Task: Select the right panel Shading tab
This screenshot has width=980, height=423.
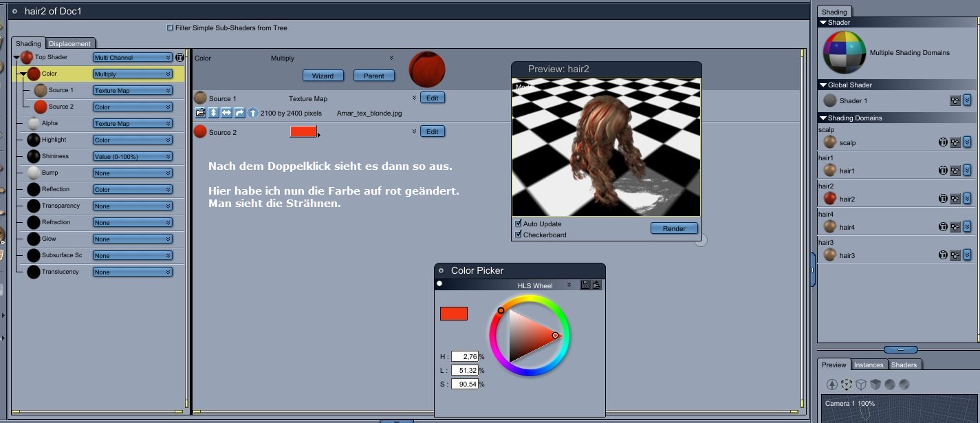Action: (834, 12)
